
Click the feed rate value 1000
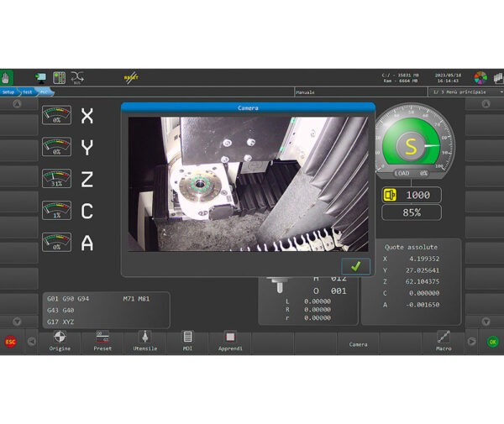point(418,194)
